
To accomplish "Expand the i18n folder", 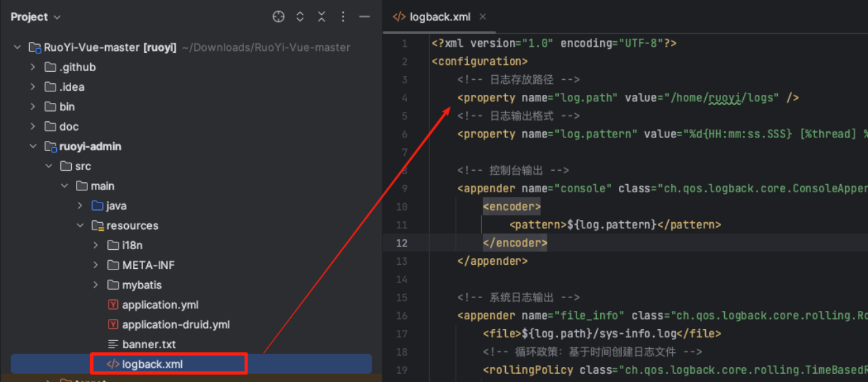I will tap(96, 245).
